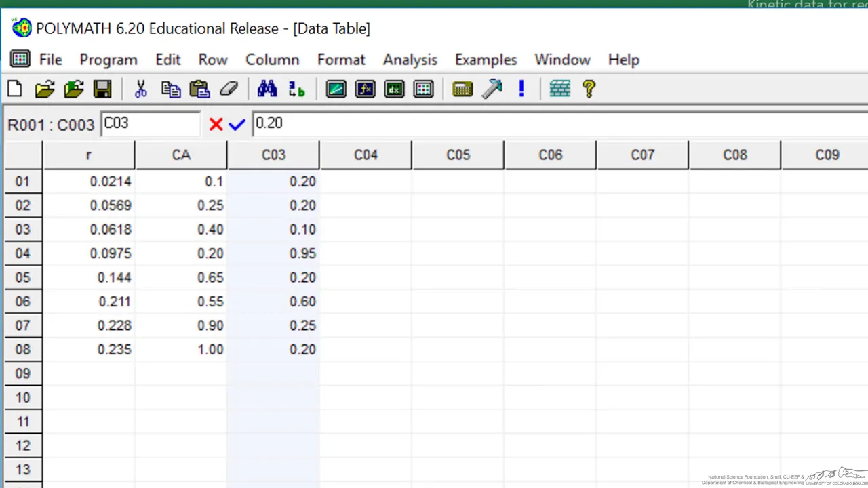Select row header 09
Screen dimensions: 868x488
23,373
